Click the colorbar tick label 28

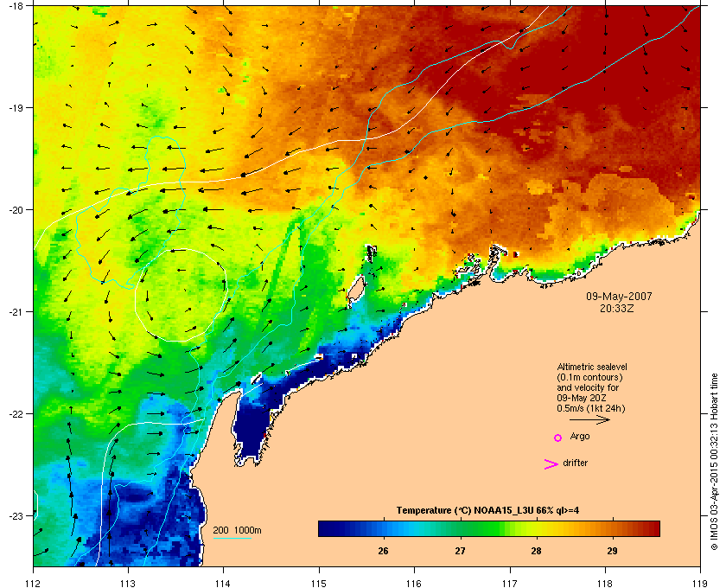[x=536, y=551]
